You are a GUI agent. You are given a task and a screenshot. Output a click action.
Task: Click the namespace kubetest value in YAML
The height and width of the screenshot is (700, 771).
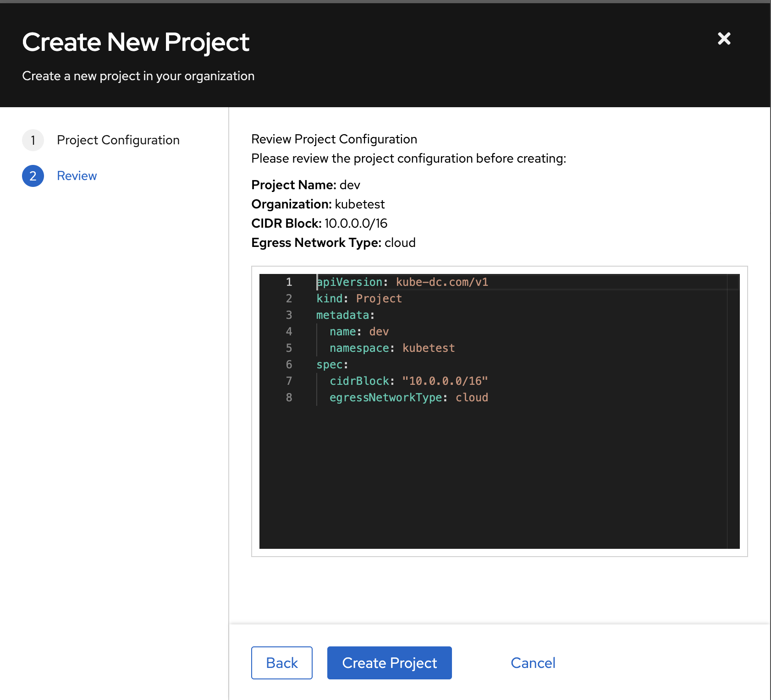tap(428, 348)
